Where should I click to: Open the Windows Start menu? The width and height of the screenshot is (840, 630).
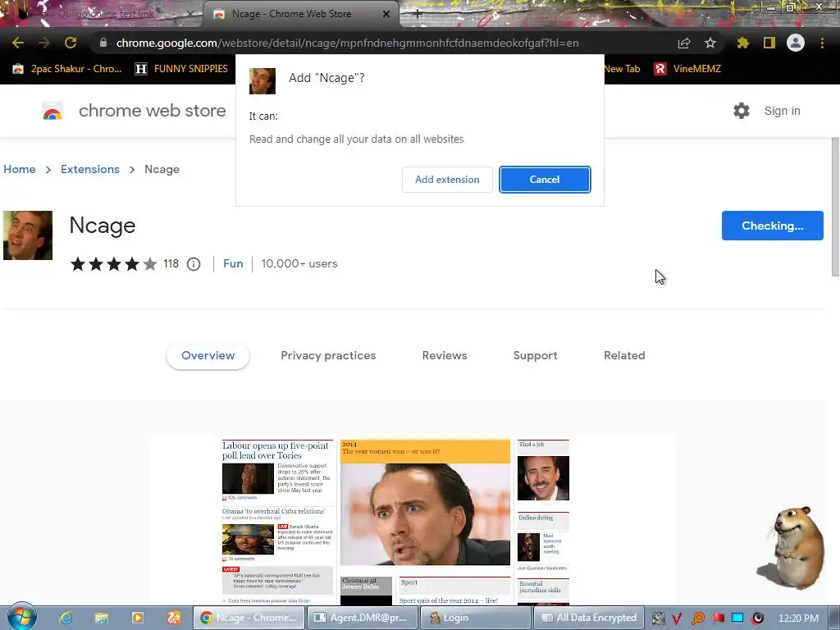[22, 617]
